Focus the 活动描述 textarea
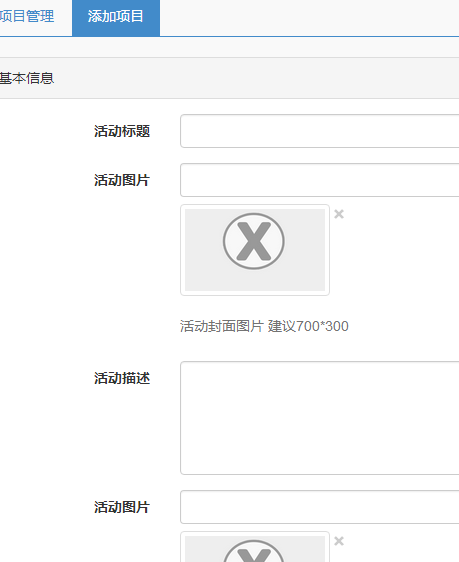 (x=320, y=418)
